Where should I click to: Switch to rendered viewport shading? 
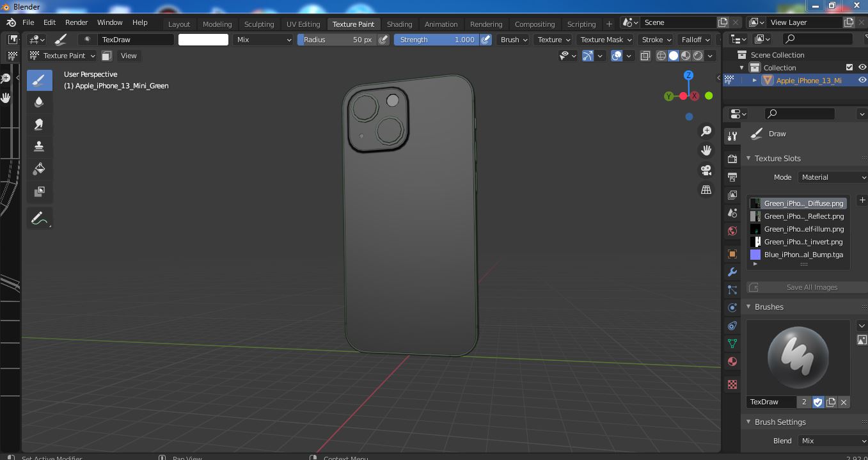(x=698, y=56)
